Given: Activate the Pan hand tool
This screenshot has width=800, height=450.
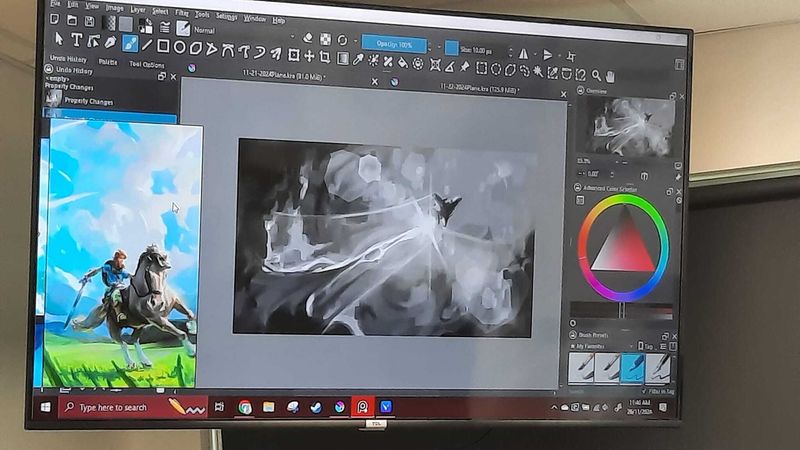Looking at the screenshot, I should pos(611,76).
